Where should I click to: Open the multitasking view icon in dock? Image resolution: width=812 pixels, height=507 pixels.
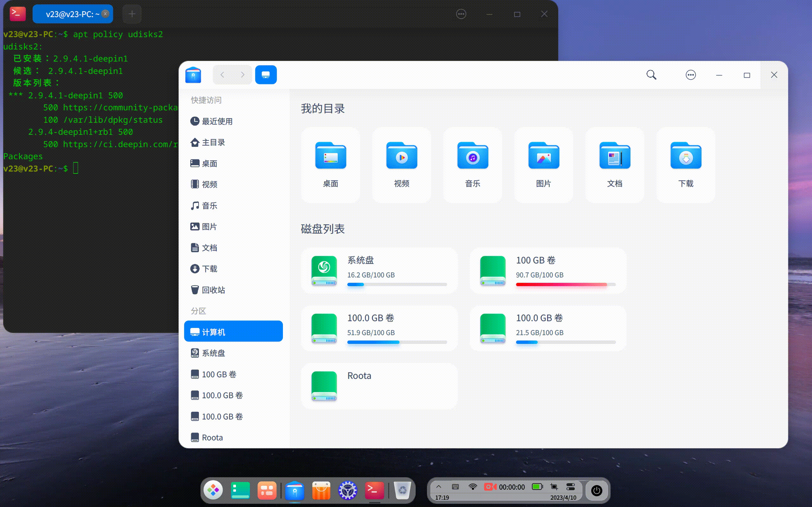pos(267,491)
